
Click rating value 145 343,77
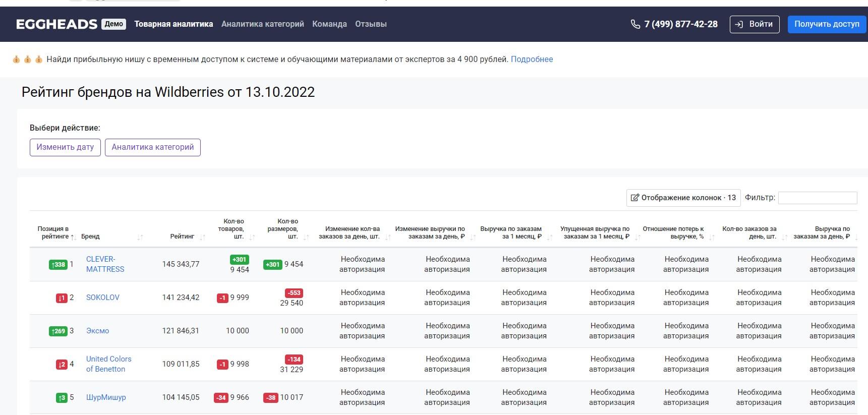coord(181,264)
